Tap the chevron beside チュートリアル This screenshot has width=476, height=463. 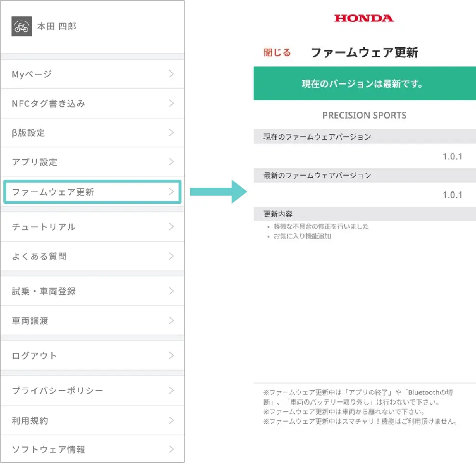(171, 226)
